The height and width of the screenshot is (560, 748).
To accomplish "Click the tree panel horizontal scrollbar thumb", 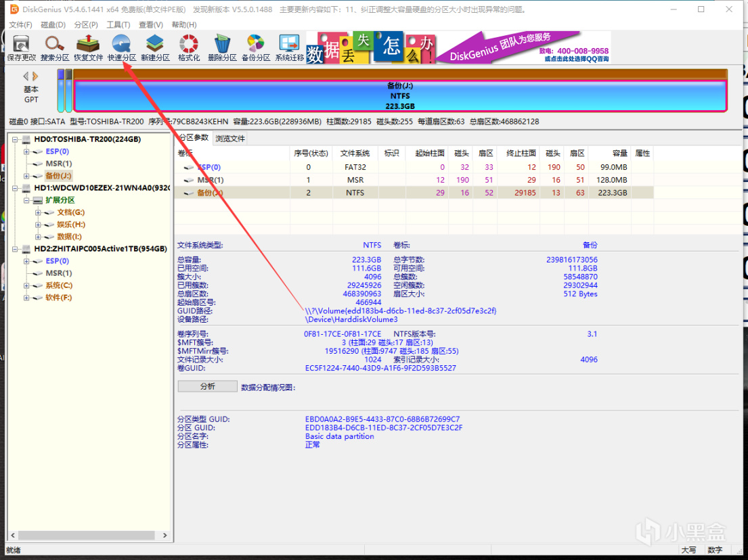I will 87,535.
